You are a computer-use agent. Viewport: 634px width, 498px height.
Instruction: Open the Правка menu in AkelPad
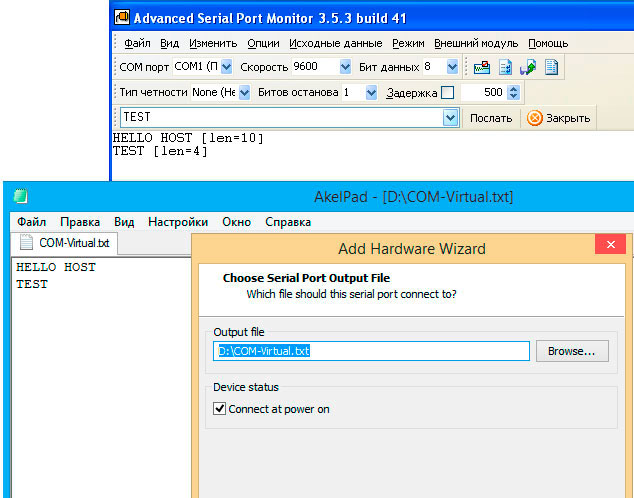pos(80,222)
